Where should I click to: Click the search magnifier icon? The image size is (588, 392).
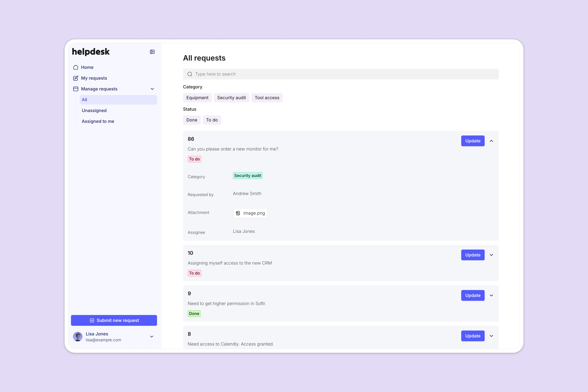[x=190, y=74]
